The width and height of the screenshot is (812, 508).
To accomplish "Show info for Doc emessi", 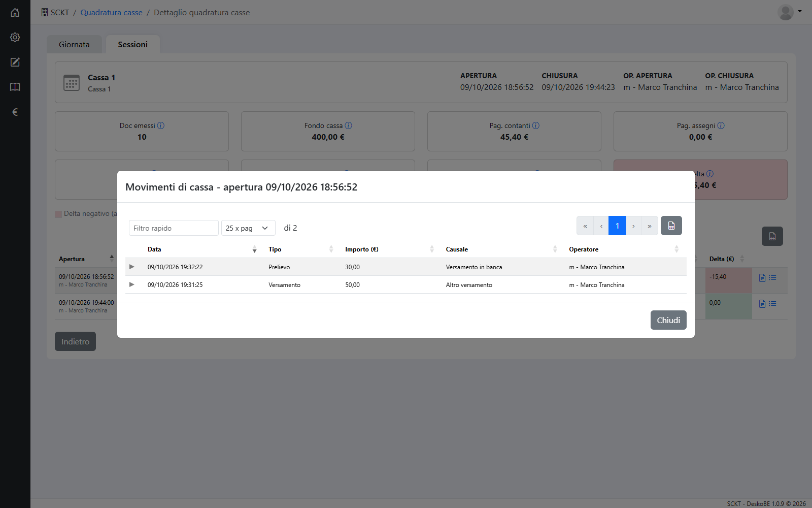I will point(161,125).
